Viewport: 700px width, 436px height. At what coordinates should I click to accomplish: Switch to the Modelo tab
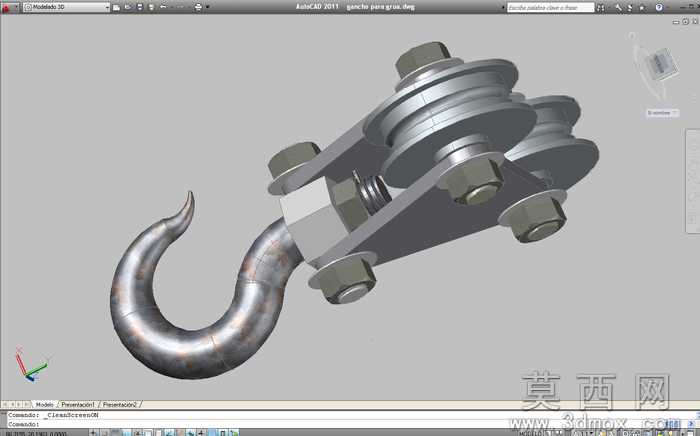pos(45,405)
